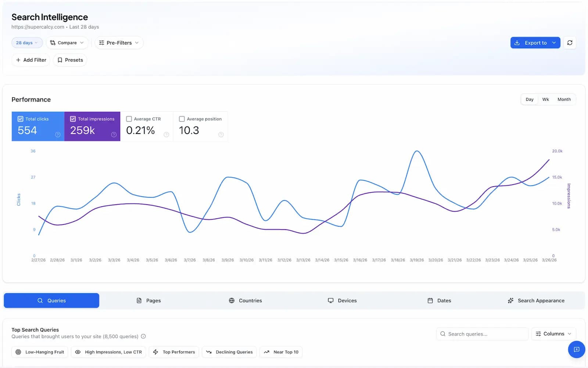The width and height of the screenshot is (588, 368).
Task: Click the 10.3 average position value
Action: click(x=189, y=130)
